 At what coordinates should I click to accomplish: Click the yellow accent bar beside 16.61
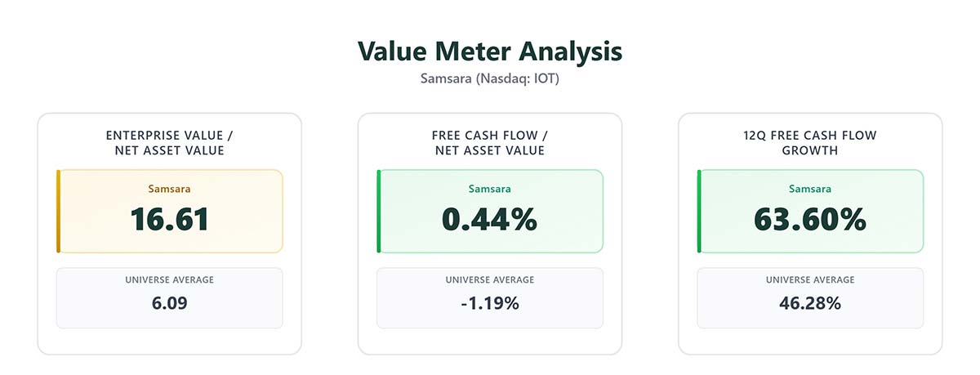click(x=59, y=212)
